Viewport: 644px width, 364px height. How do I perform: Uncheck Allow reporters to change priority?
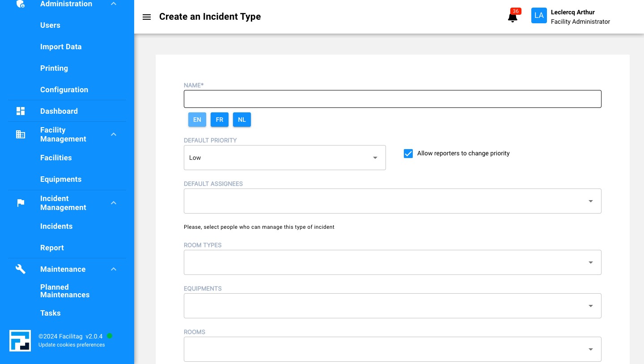click(x=408, y=154)
